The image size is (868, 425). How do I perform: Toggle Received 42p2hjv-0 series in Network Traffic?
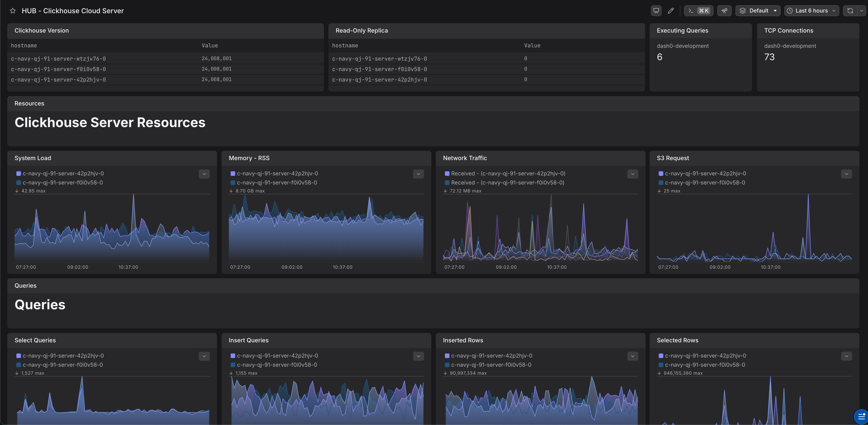[508, 173]
